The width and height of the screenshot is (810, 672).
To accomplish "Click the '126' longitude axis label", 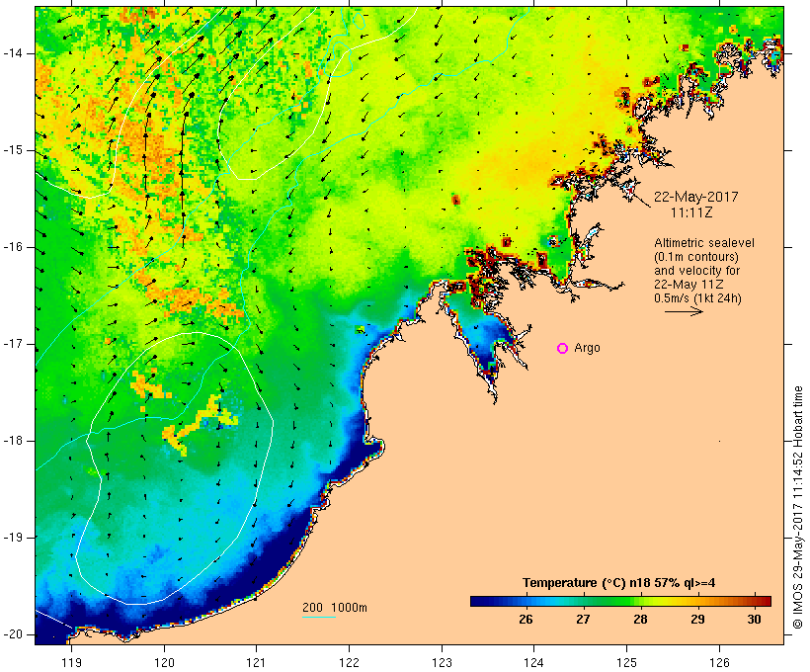I will (x=719, y=662).
